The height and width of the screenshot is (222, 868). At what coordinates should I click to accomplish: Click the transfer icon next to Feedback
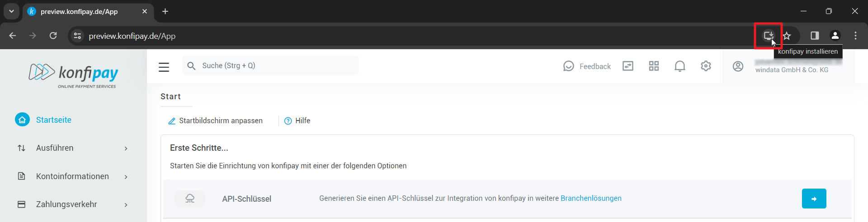pos(628,66)
